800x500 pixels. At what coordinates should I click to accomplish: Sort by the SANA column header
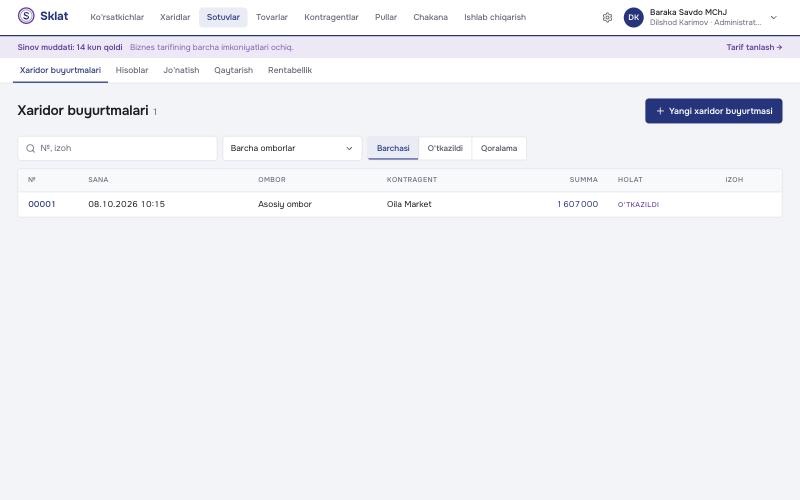pyautogui.click(x=98, y=180)
